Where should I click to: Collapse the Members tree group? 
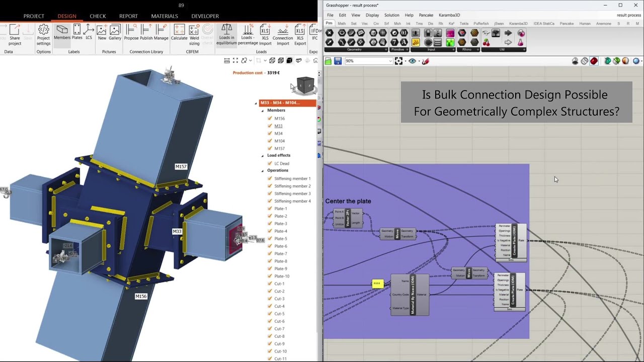[263, 111]
